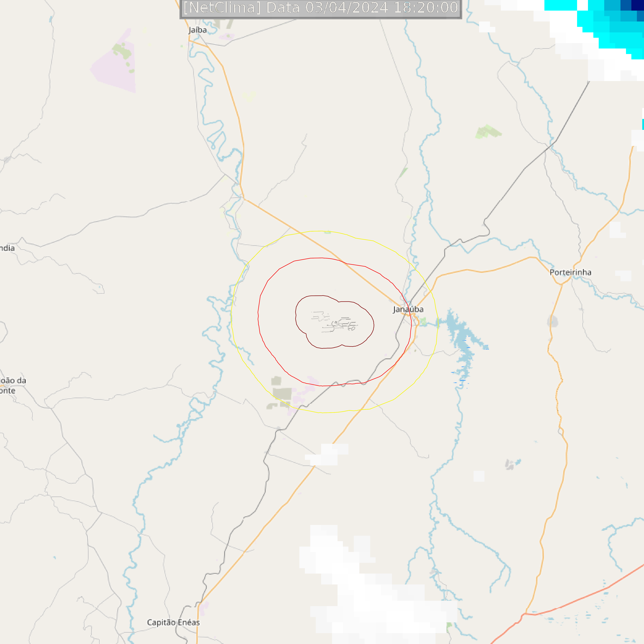Click the Porteirinha town label
This screenshot has height=644, width=644.
tap(570, 272)
